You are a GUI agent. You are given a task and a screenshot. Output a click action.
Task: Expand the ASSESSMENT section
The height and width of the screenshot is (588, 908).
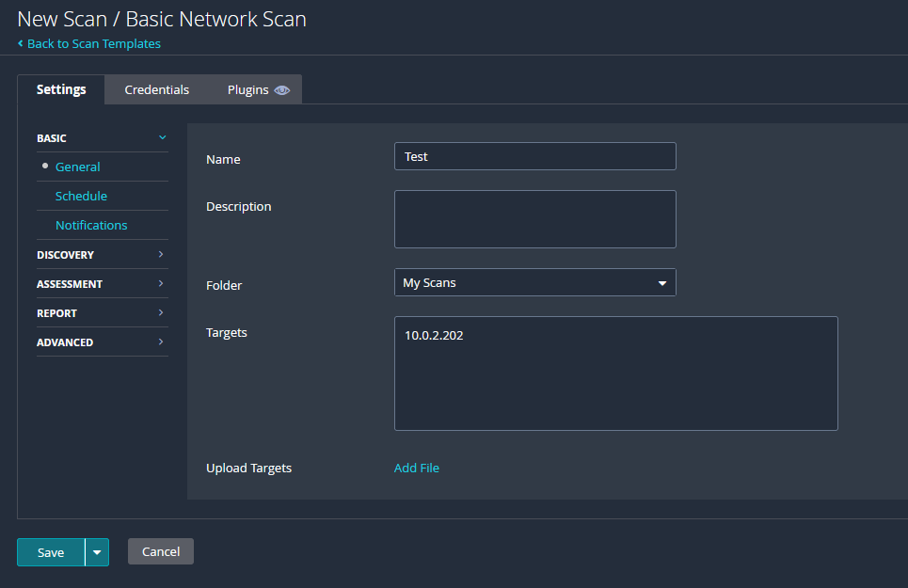[x=102, y=283]
